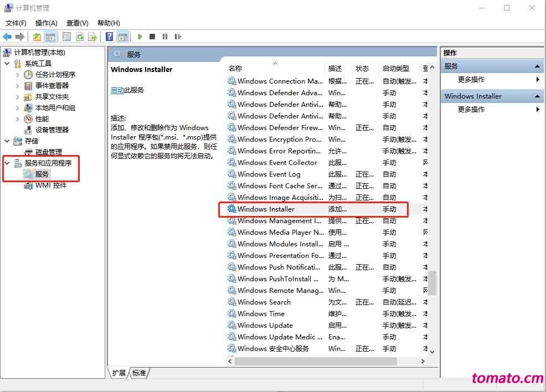This screenshot has height=392, width=546.
Task: Expand the 性能 node arrow
Action: point(17,119)
